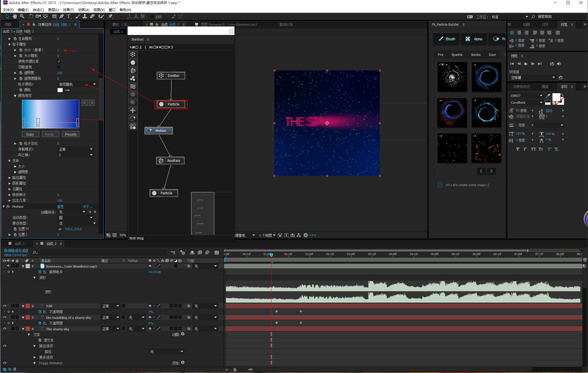Viewport: 588px width, 373px height.
Task: Open the Effect menu 效果(T)
Action: pyautogui.click(x=68, y=10)
